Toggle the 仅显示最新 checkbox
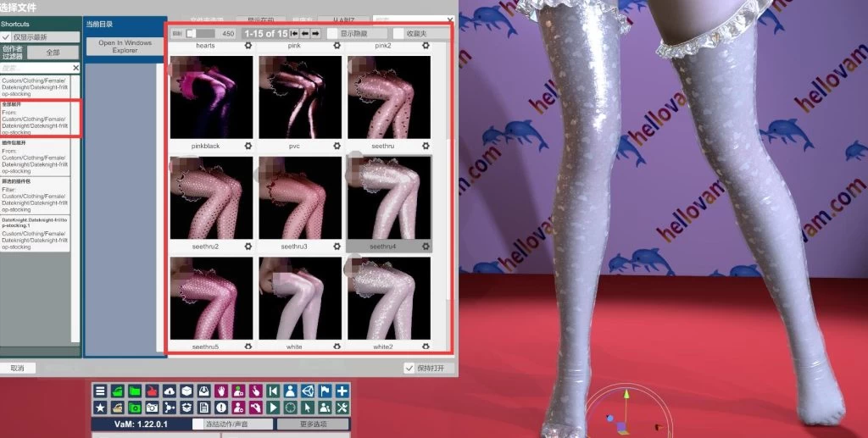 (x=6, y=37)
